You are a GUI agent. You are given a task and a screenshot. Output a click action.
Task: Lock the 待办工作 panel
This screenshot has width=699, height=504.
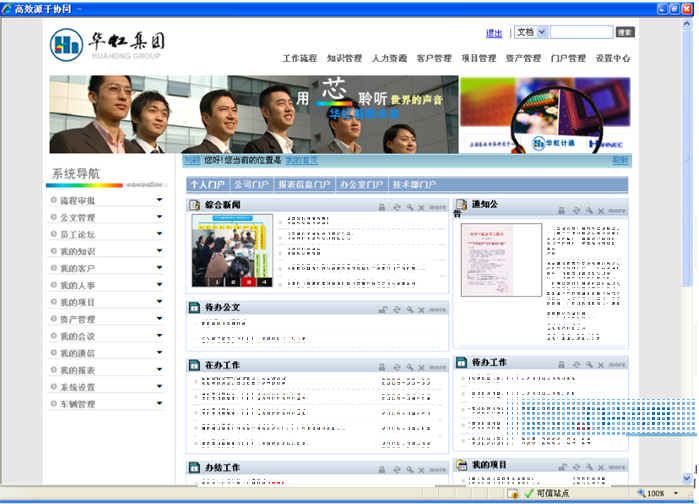pos(562,365)
